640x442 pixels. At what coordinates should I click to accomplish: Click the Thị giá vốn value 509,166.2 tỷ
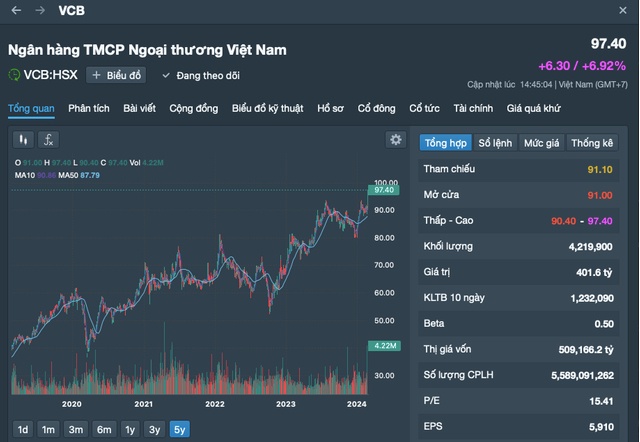click(x=586, y=349)
